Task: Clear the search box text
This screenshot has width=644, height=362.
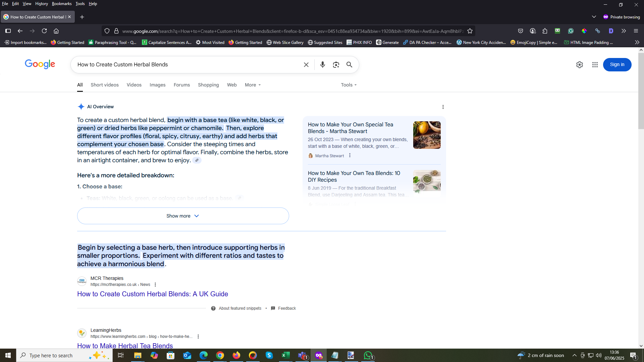Action: click(x=306, y=65)
